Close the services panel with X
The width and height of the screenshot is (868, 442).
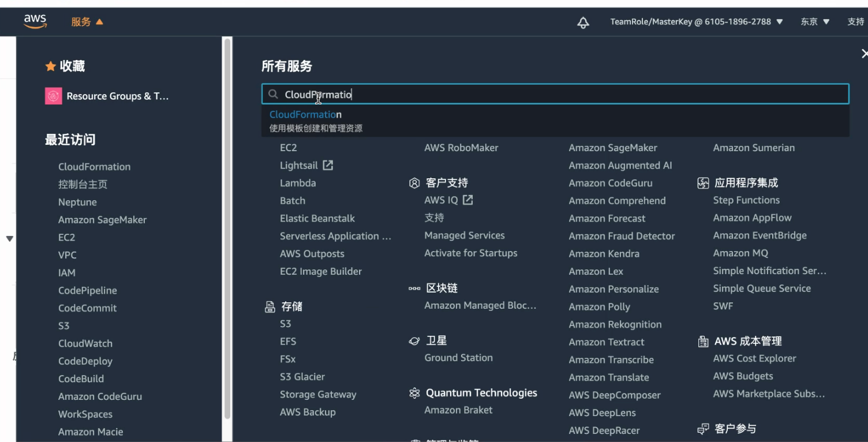click(x=864, y=54)
